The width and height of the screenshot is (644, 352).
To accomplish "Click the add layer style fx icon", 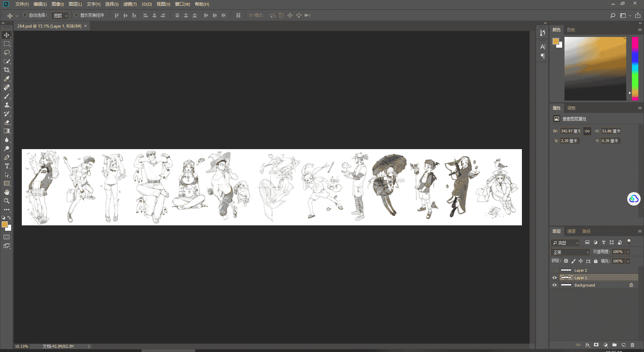I will 587,345.
